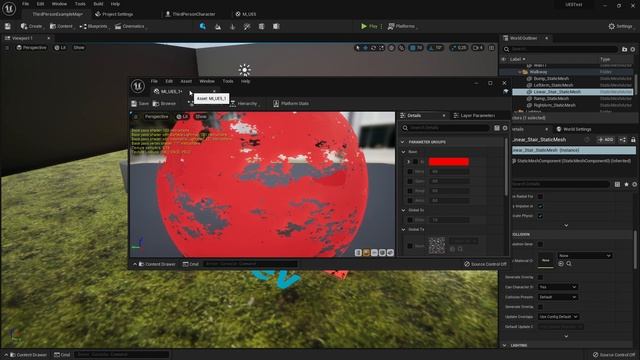Switch to Foliage mode icon
Viewport: 640px width, 360px height.
click(233, 27)
